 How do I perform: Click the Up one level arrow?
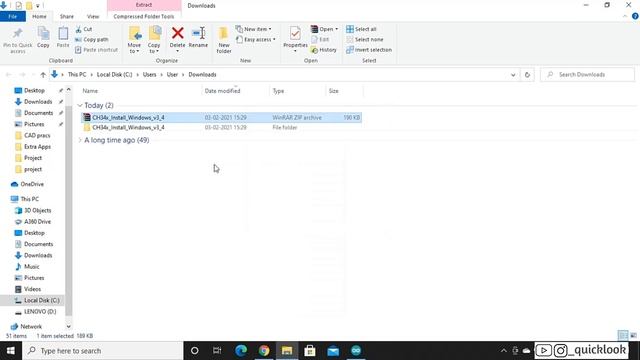coord(43,75)
